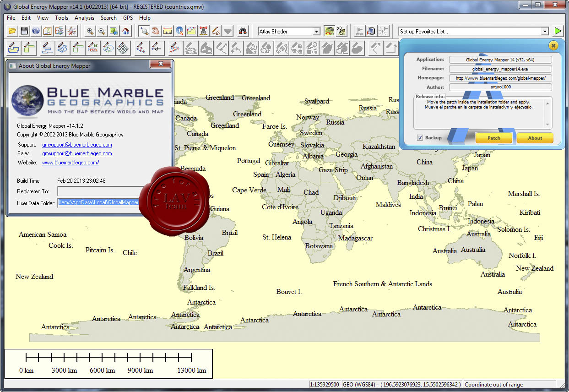
Task: Open the Tools menu
Action: coord(61,18)
